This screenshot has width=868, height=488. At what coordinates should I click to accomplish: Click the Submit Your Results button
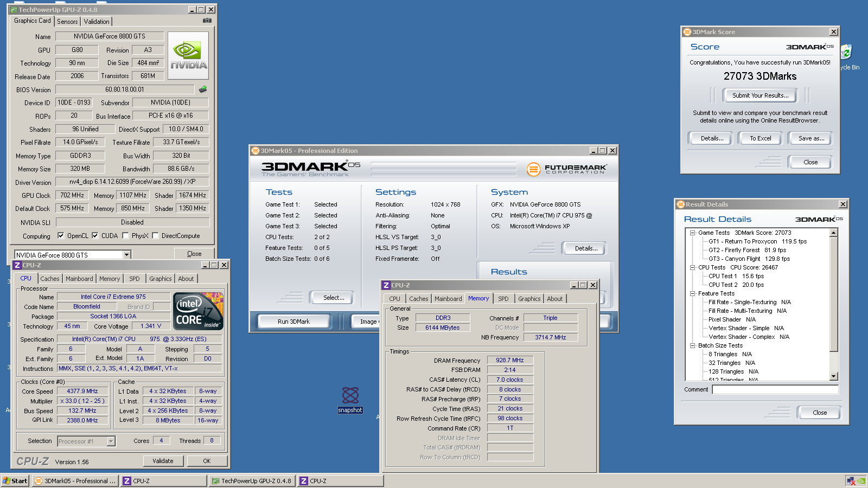point(760,95)
